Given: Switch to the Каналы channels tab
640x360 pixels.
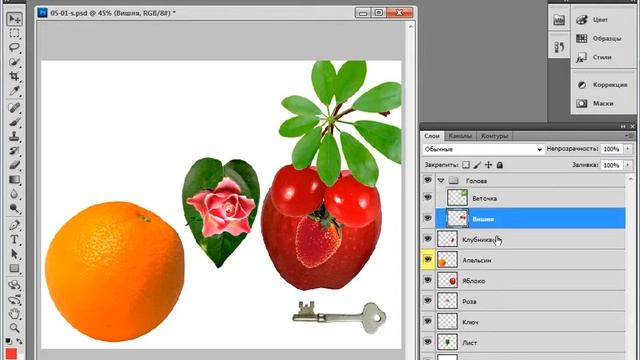Looking at the screenshot, I should [460, 136].
